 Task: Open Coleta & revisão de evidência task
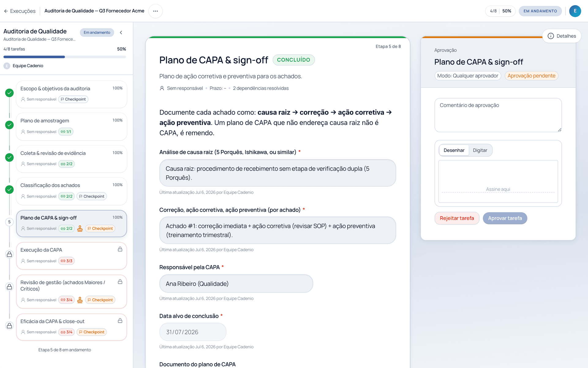(71, 159)
